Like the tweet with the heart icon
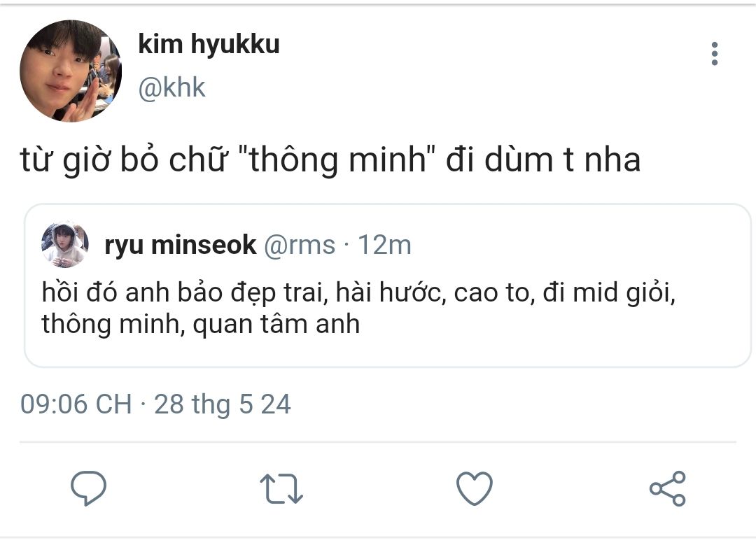Viewport: 756px width, 545px height. coord(475,488)
